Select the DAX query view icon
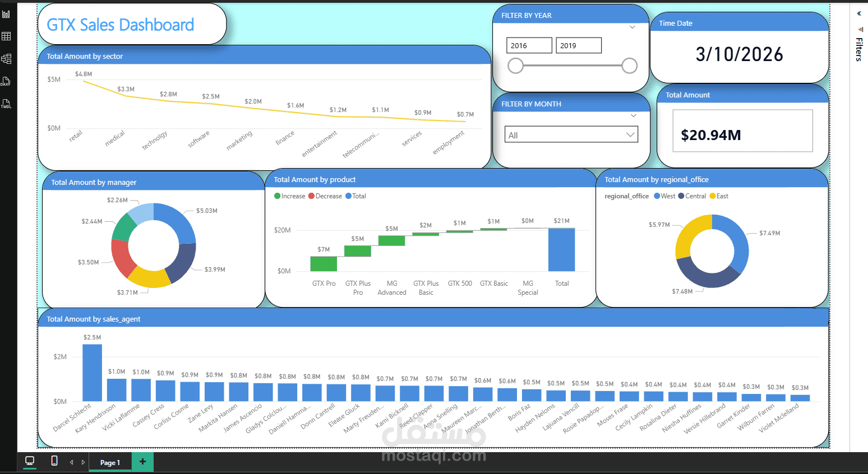Image resolution: width=868 pixels, height=474 pixels. [6, 81]
